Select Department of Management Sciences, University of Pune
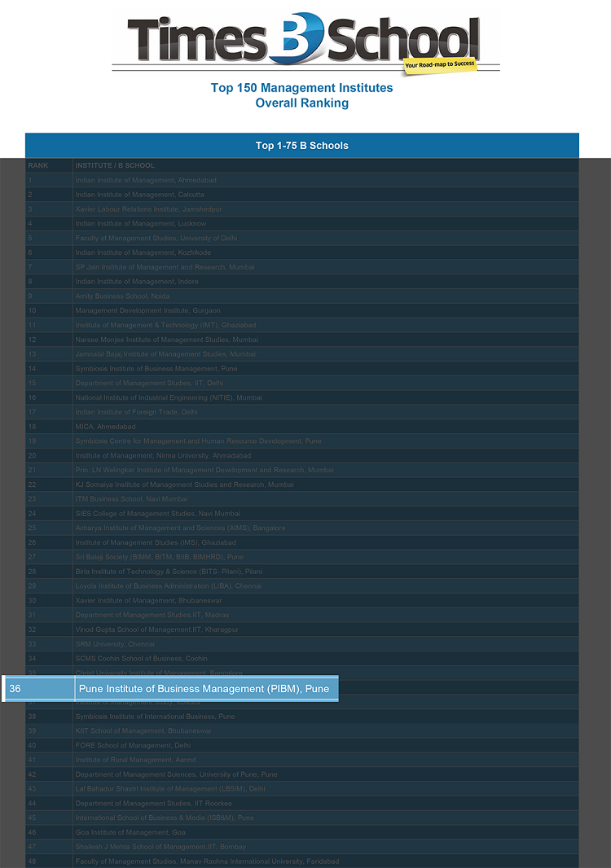This screenshot has width=611, height=868. coord(176,774)
